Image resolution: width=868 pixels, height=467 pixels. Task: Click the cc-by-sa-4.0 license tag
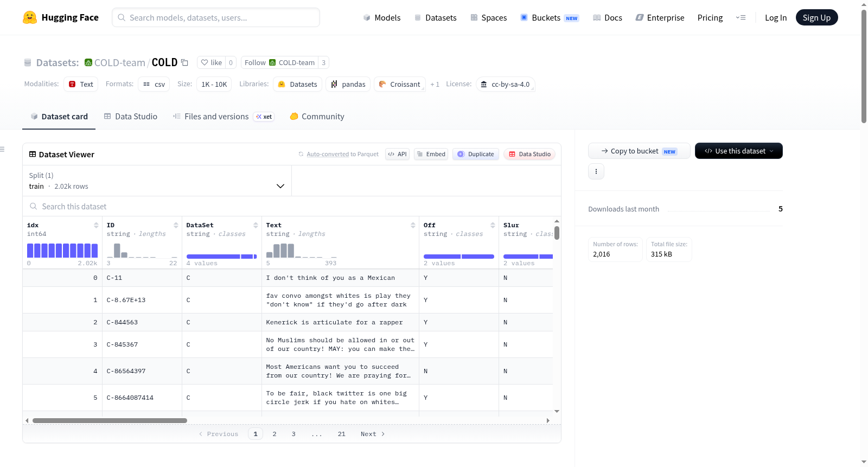505,84
